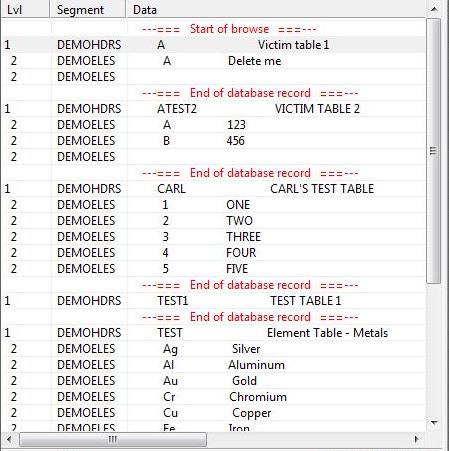Select the 'Victim table 1' header row

coord(213,45)
